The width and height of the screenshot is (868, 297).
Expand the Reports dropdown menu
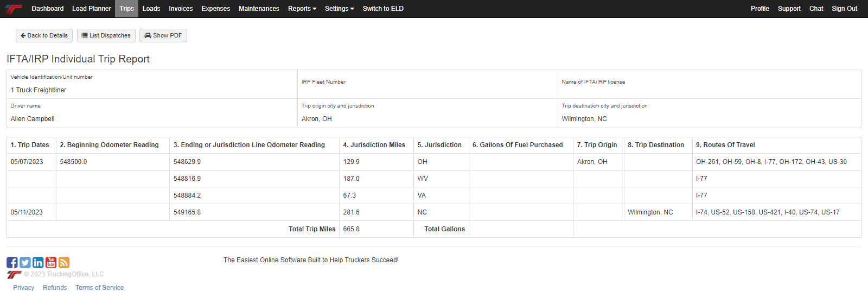[302, 9]
